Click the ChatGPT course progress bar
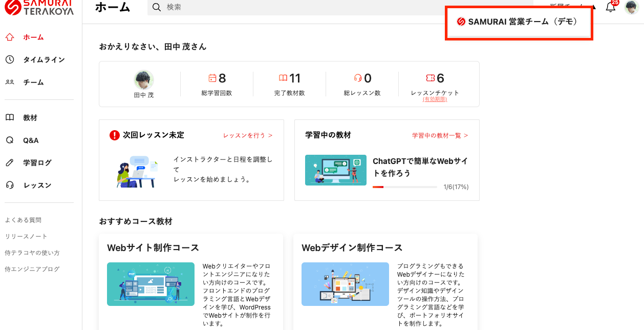 pos(404,187)
